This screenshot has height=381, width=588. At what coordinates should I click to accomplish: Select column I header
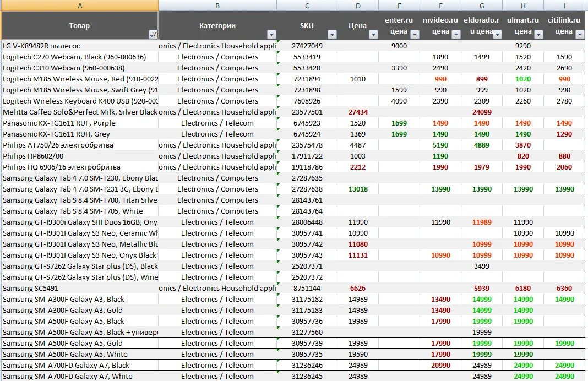(x=564, y=6)
